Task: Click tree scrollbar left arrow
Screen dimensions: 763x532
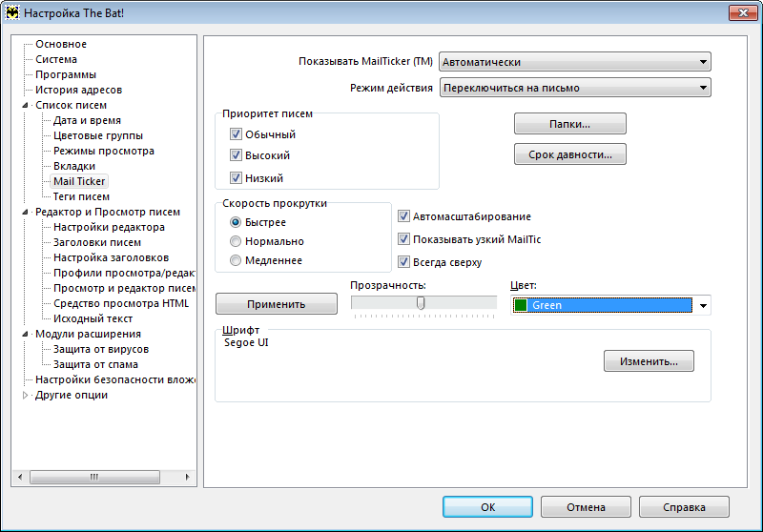Action: pyautogui.click(x=20, y=477)
